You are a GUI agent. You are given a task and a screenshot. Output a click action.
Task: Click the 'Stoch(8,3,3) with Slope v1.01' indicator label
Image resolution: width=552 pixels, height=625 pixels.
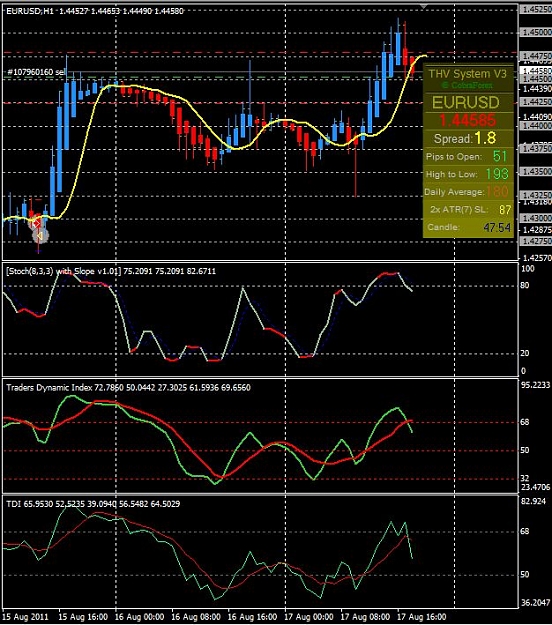(64, 271)
